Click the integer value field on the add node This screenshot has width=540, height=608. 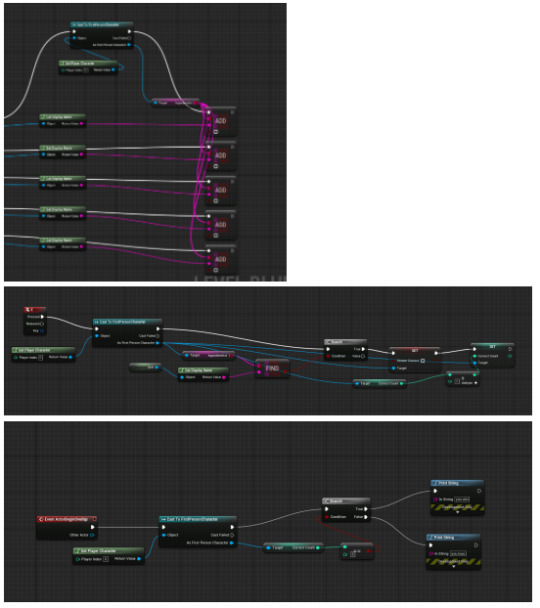[457, 382]
